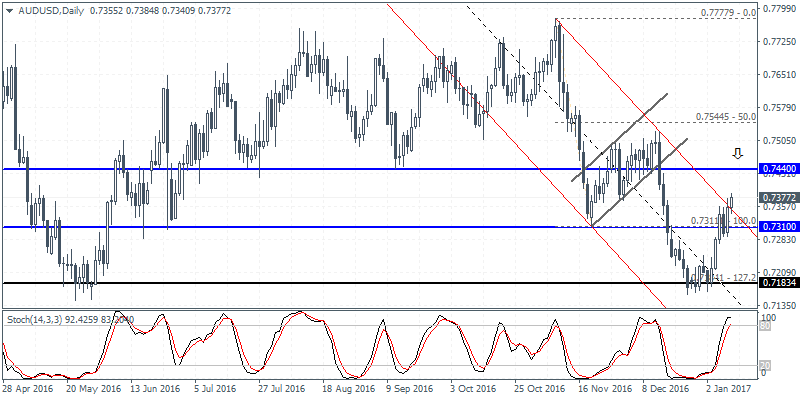Select the down arrow marker above 0.74400
This screenshot has width=800, height=400.
click(737, 153)
